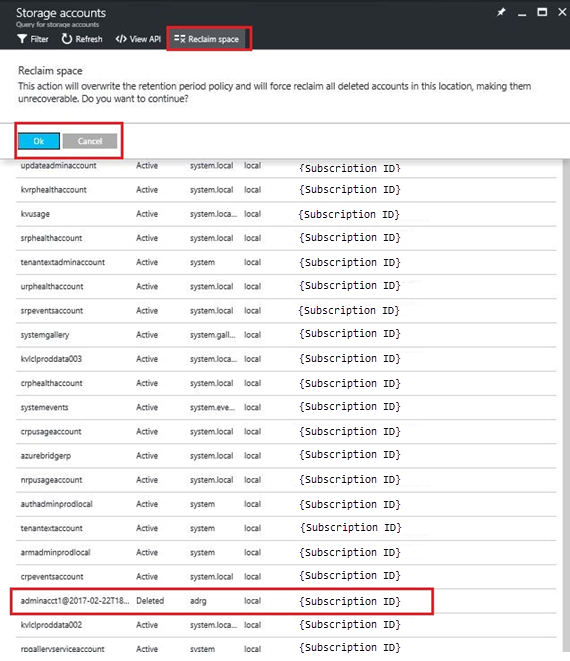This screenshot has width=570, height=661.
Task: Click the Deleted status cell
Action: coord(150,601)
